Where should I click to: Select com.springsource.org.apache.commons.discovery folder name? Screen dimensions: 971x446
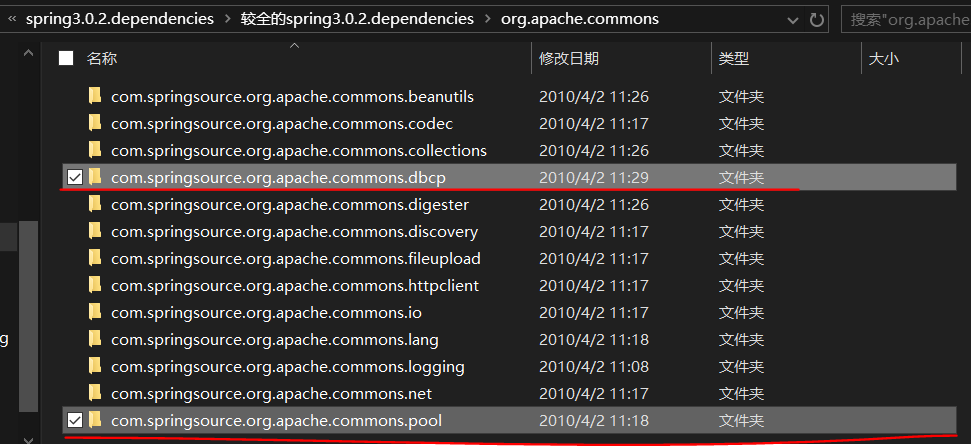click(x=294, y=232)
